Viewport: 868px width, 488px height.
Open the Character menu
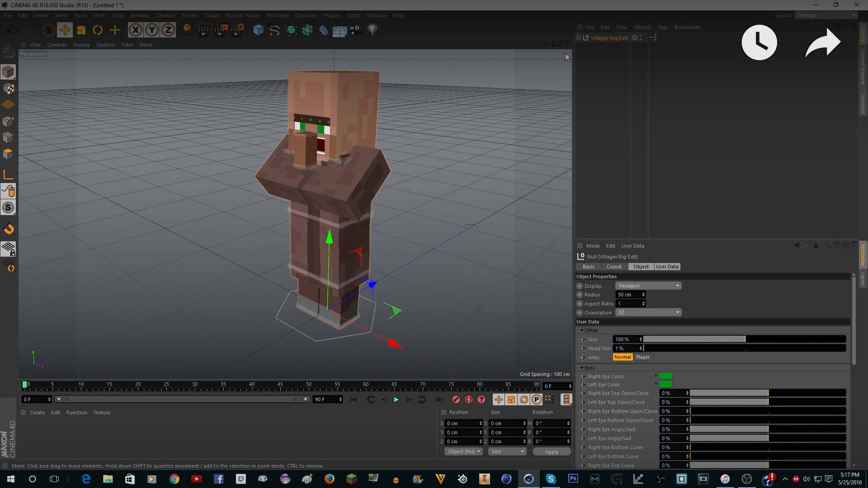pos(306,15)
